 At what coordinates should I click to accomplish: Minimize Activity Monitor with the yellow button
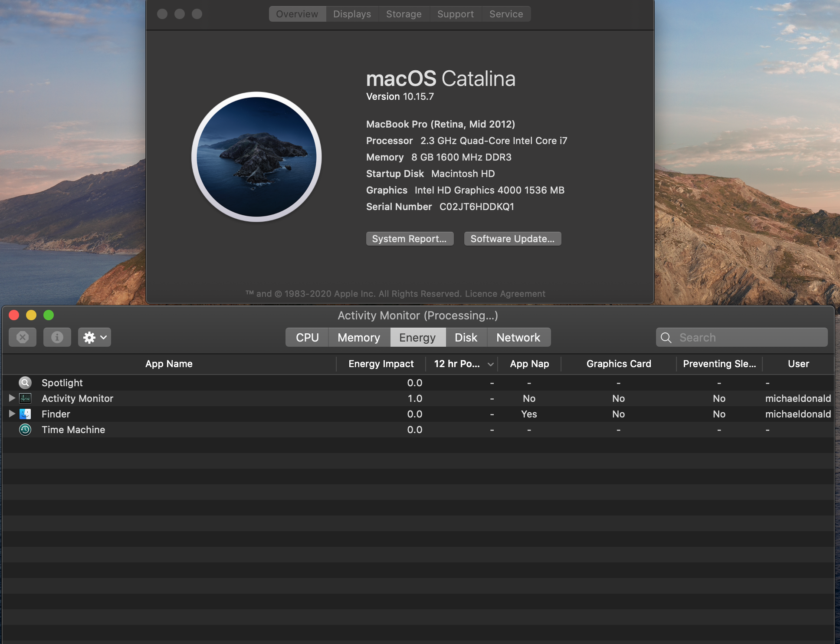click(31, 315)
